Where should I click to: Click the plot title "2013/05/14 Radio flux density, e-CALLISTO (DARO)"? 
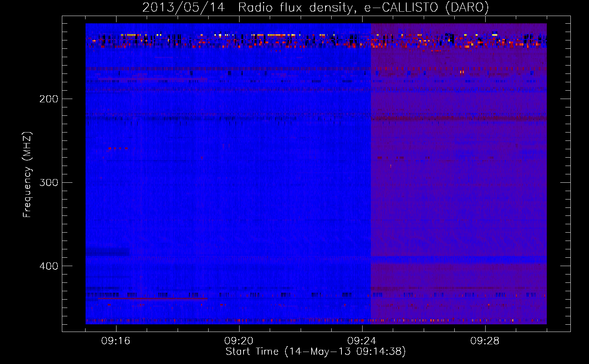[x=316, y=7]
